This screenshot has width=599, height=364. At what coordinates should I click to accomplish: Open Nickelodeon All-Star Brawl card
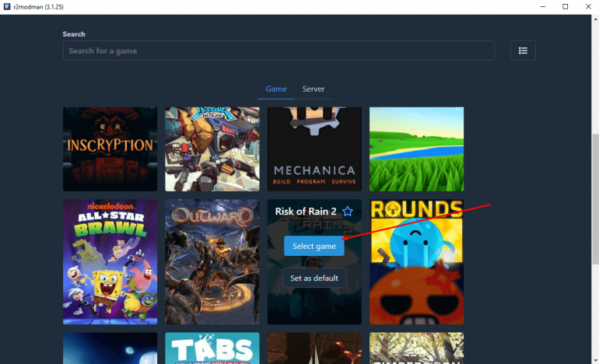[110, 261]
